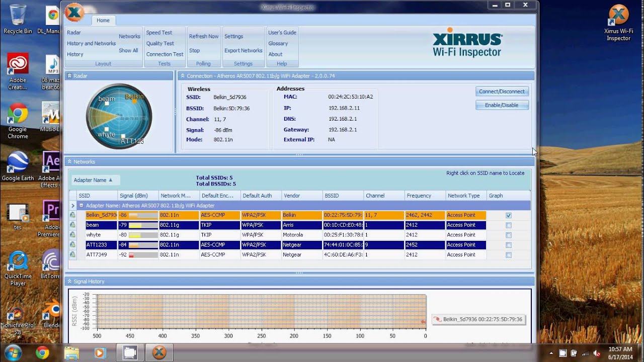
Task: Open the About dialog
Action: pyautogui.click(x=275, y=54)
